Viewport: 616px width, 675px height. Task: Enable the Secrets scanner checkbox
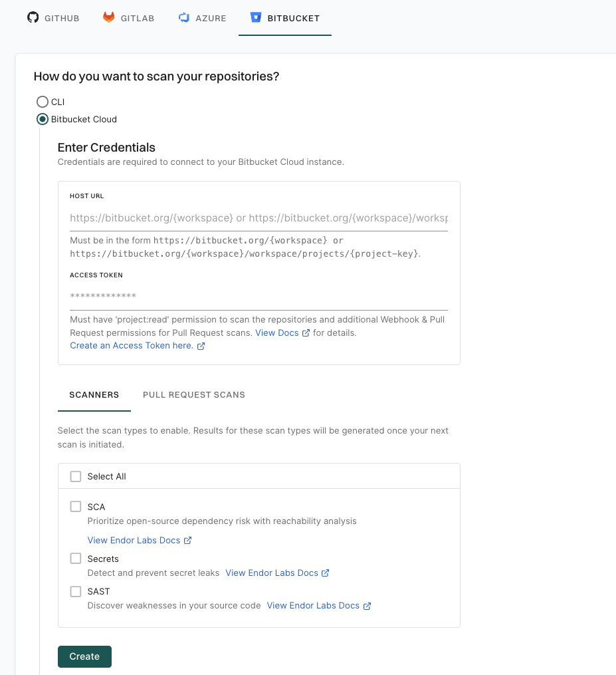coord(75,558)
